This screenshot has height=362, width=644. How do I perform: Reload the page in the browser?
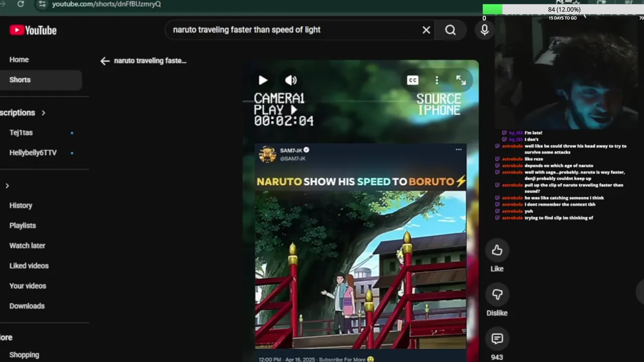pyautogui.click(x=21, y=4)
